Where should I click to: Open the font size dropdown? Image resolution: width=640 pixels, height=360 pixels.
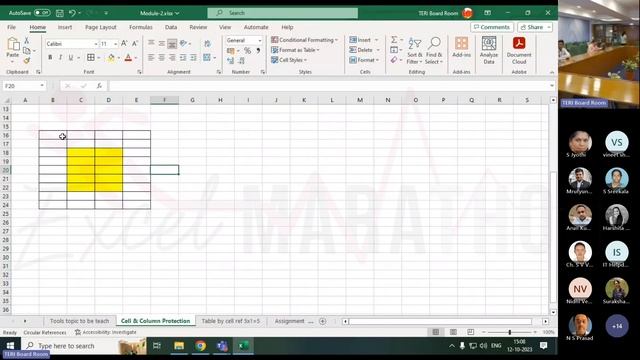tap(116, 44)
